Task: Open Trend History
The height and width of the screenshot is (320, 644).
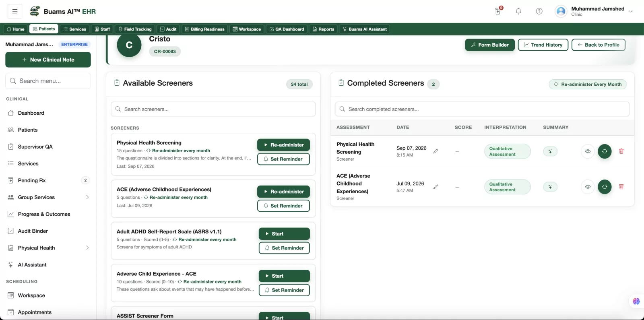Action: pos(543,45)
